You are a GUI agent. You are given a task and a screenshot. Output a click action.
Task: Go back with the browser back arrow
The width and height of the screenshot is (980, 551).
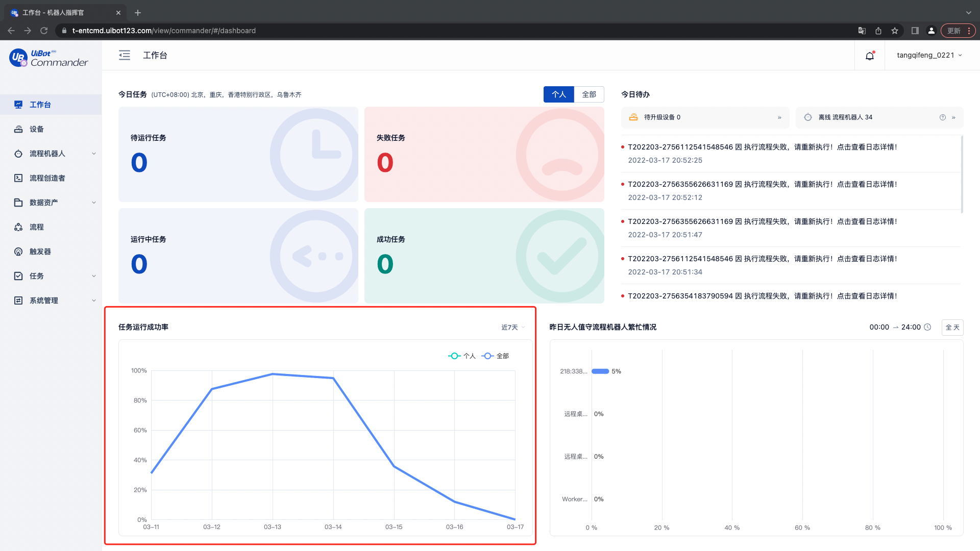click(x=11, y=31)
